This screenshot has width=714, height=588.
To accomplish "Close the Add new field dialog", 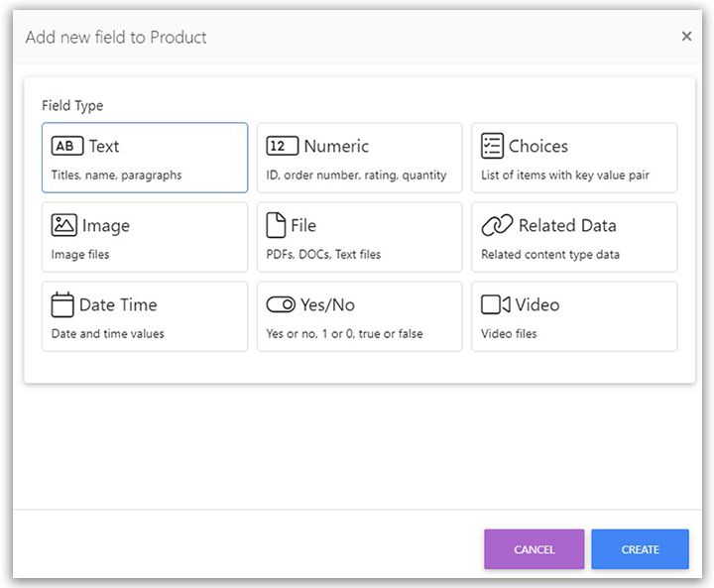I will tap(686, 37).
